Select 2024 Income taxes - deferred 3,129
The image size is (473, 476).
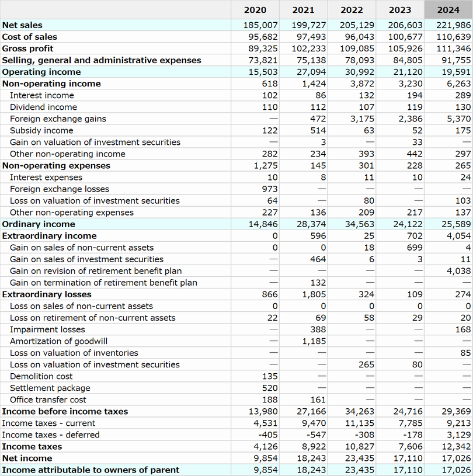[x=459, y=435]
